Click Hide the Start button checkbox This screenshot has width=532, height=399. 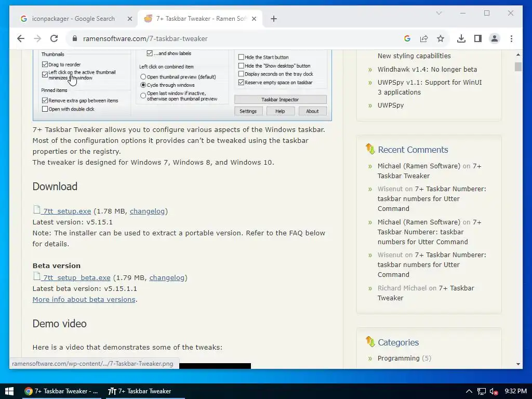click(x=241, y=57)
